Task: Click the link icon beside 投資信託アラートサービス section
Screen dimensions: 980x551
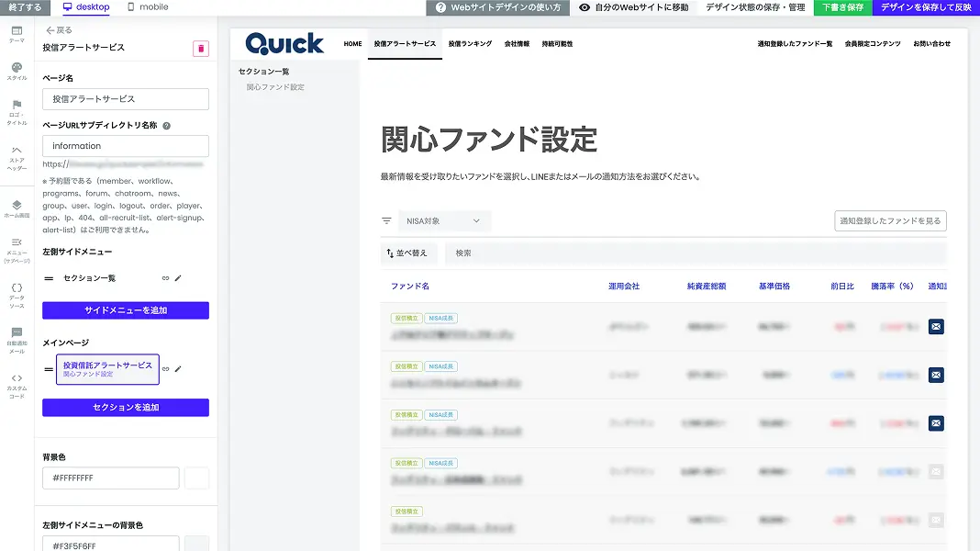Action: click(x=165, y=369)
